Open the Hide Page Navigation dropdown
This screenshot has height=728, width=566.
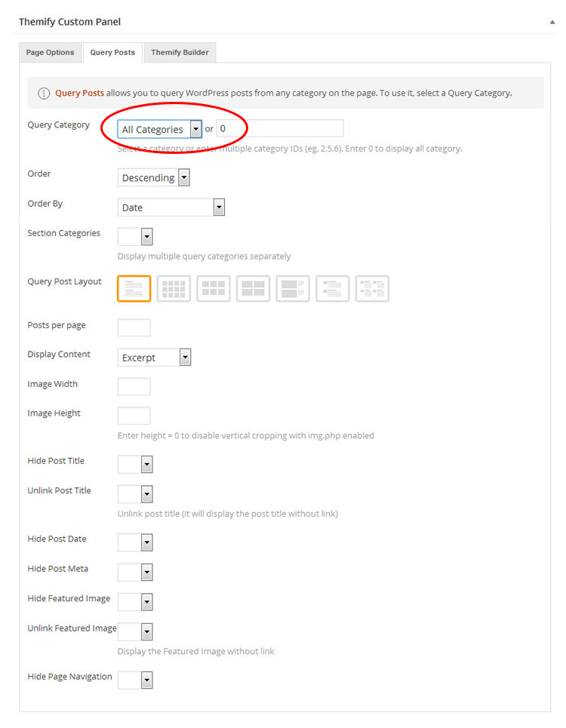135,680
